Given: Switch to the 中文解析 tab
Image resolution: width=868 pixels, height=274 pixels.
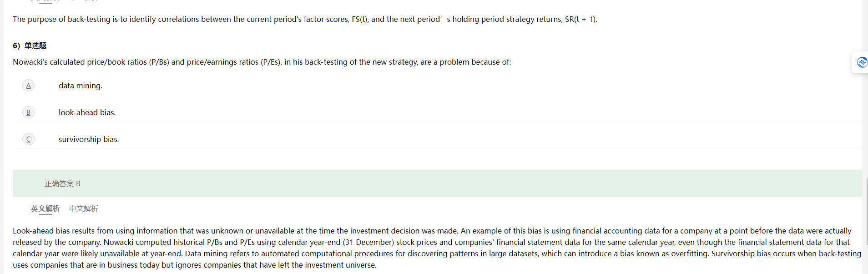Looking at the screenshot, I should [x=84, y=208].
